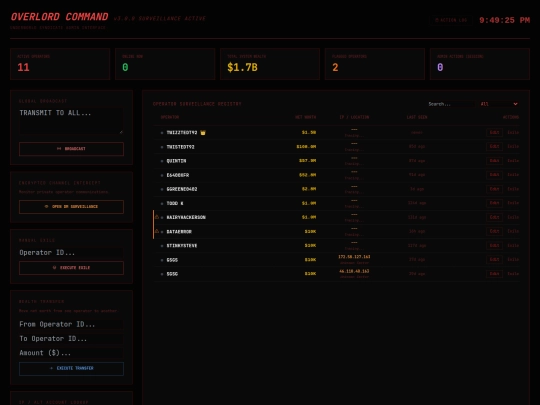The image size is (540, 405).
Task: Click the 9:49:25 PM clock
Action: pos(505,20)
